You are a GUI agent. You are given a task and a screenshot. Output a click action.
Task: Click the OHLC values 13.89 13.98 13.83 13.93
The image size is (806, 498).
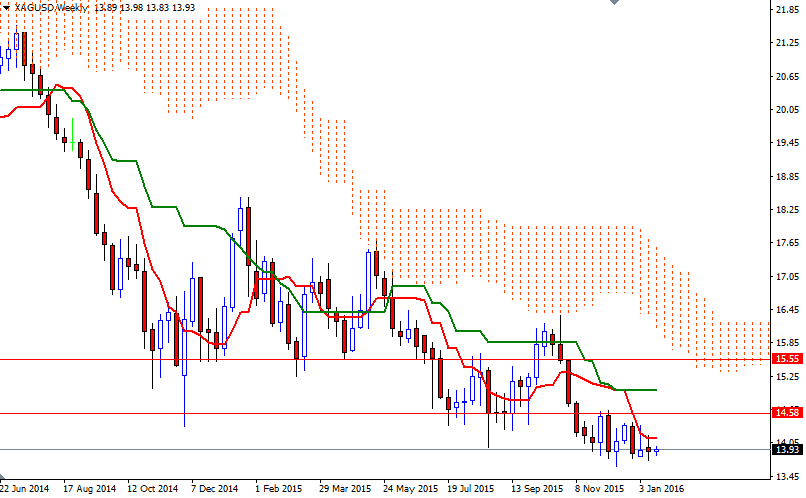[144, 7]
